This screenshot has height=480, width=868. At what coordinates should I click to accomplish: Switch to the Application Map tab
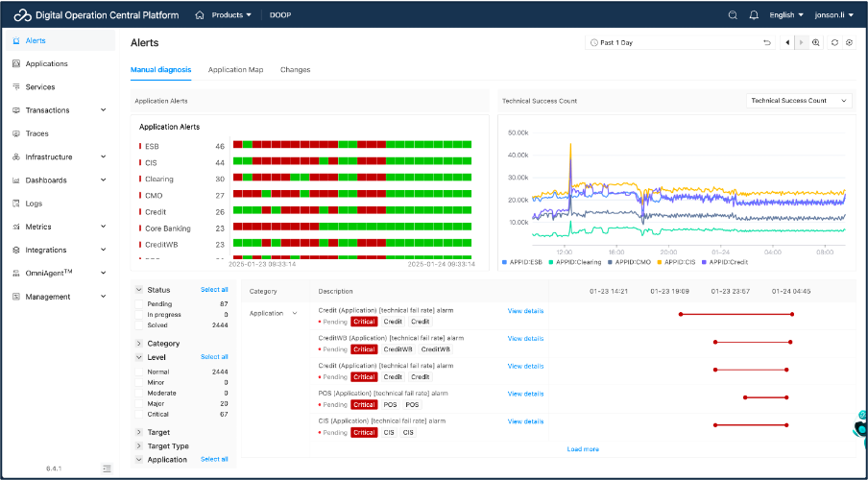(x=235, y=70)
